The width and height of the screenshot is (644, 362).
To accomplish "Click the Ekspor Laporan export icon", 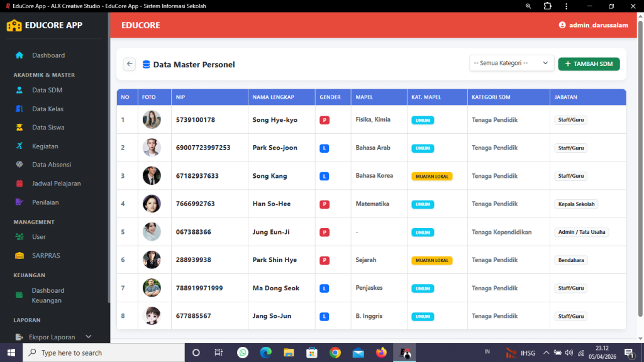I will pos(19,337).
